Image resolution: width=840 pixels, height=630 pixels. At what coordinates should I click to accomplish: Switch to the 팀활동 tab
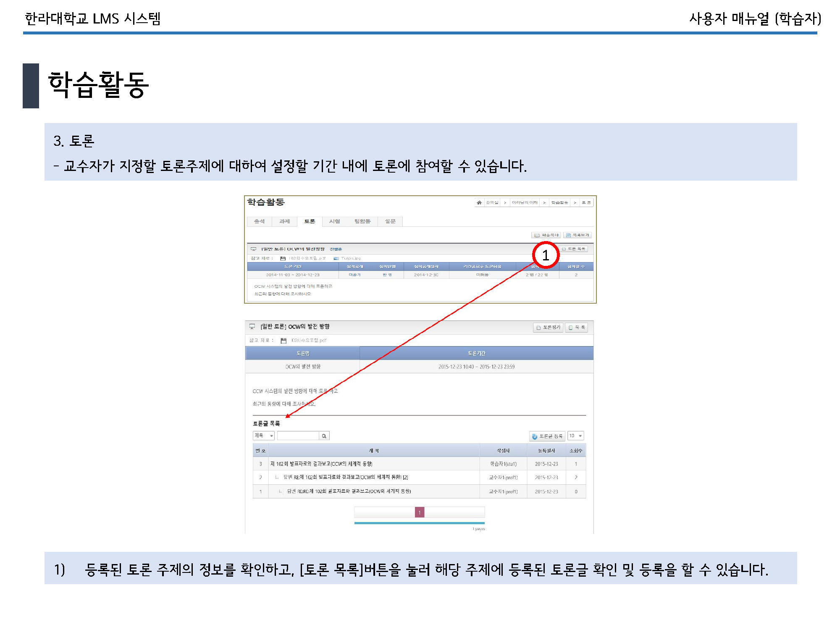pos(362,221)
